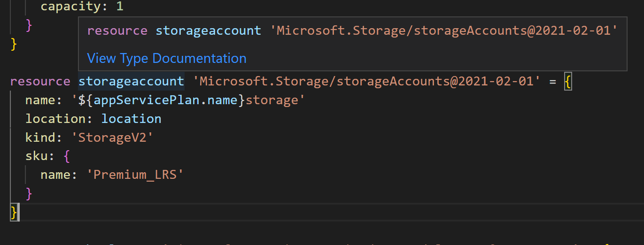Click the type string inside the hover tooltip
Viewport: 644px width, 245px height.
coord(444,31)
